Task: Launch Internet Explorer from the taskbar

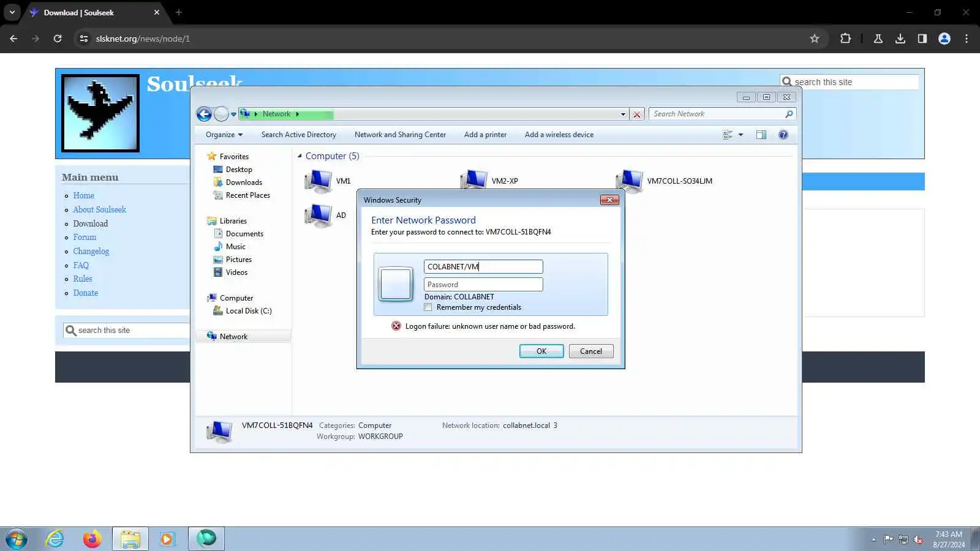Action: pyautogui.click(x=55, y=539)
